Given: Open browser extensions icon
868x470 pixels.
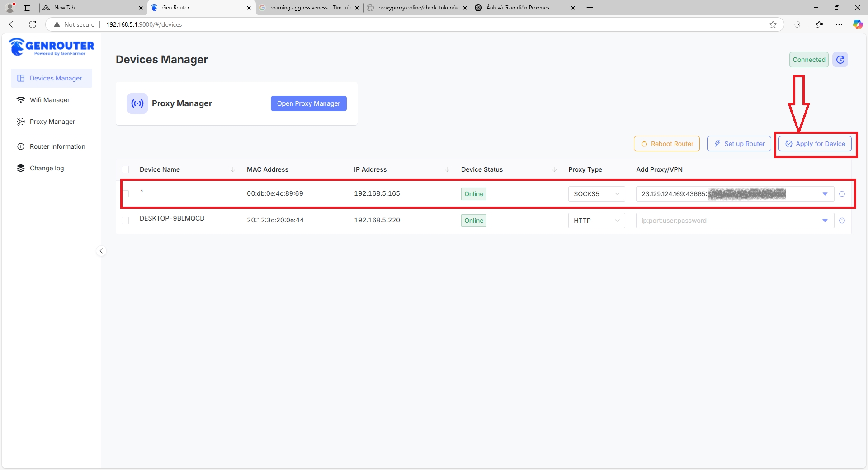Looking at the screenshot, I should click(797, 24).
